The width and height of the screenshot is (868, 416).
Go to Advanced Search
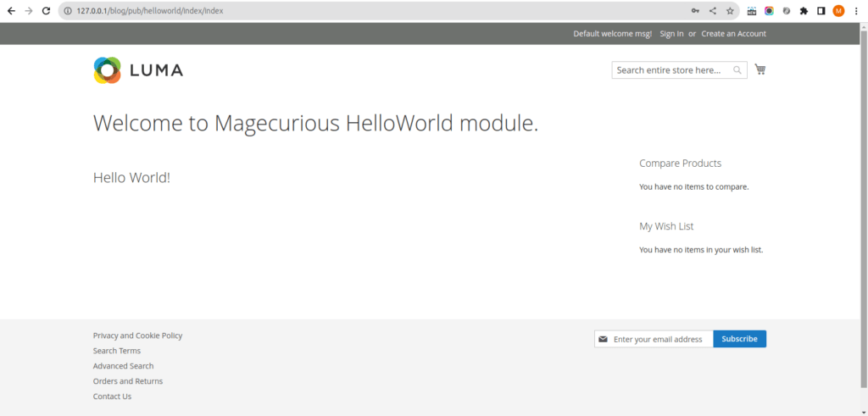click(x=124, y=366)
